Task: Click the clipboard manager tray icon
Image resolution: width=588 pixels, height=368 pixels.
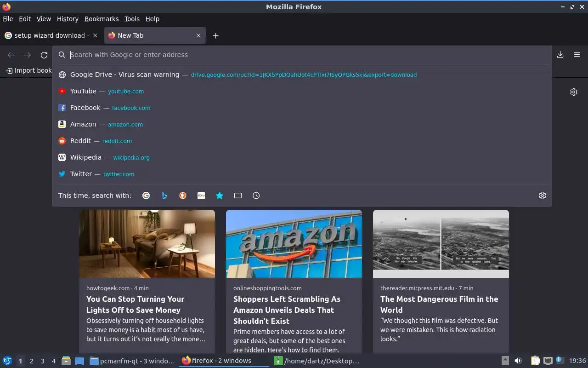Action: pyautogui.click(x=536, y=361)
